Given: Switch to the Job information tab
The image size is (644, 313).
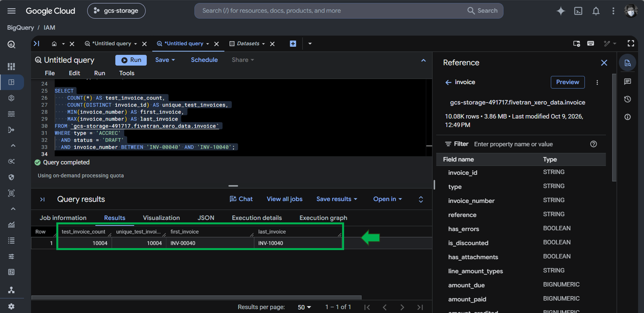Looking at the screenshot, I should [63, 218].
